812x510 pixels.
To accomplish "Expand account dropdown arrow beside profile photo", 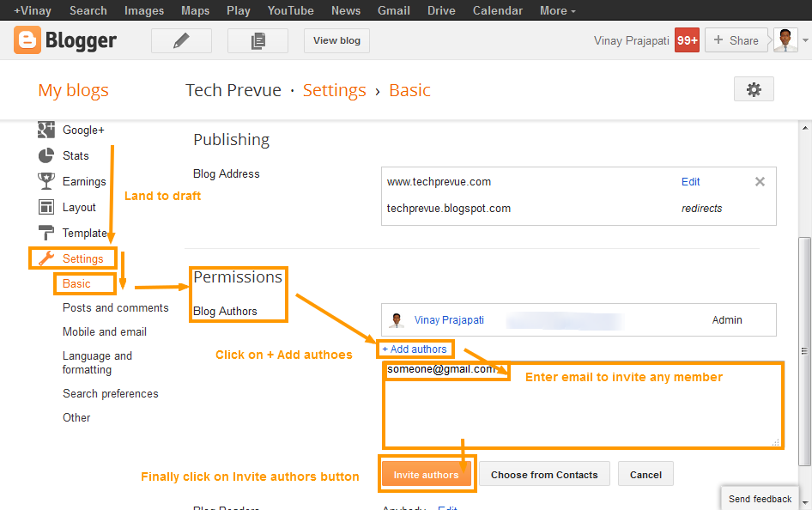I will 805,40.
